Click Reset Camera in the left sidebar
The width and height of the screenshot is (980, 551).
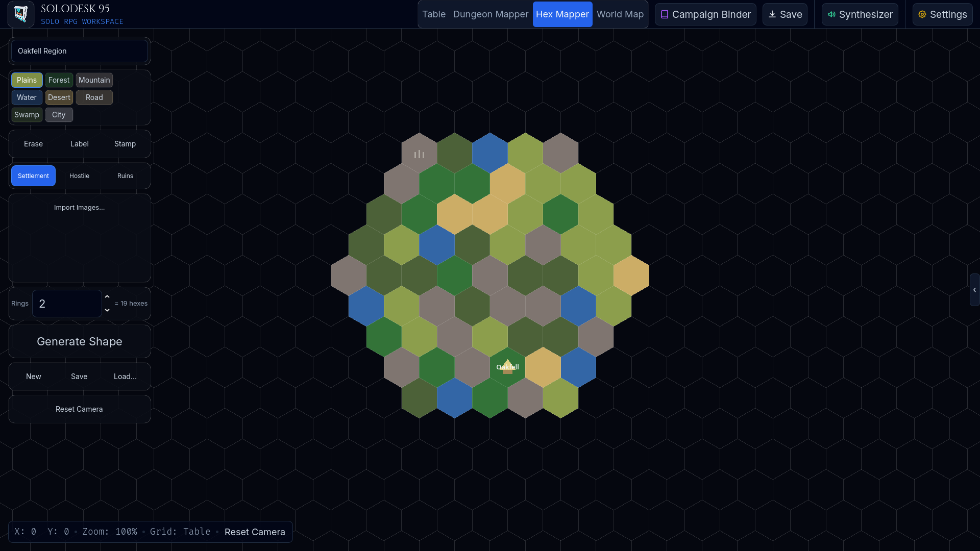[x=80, y=409]
